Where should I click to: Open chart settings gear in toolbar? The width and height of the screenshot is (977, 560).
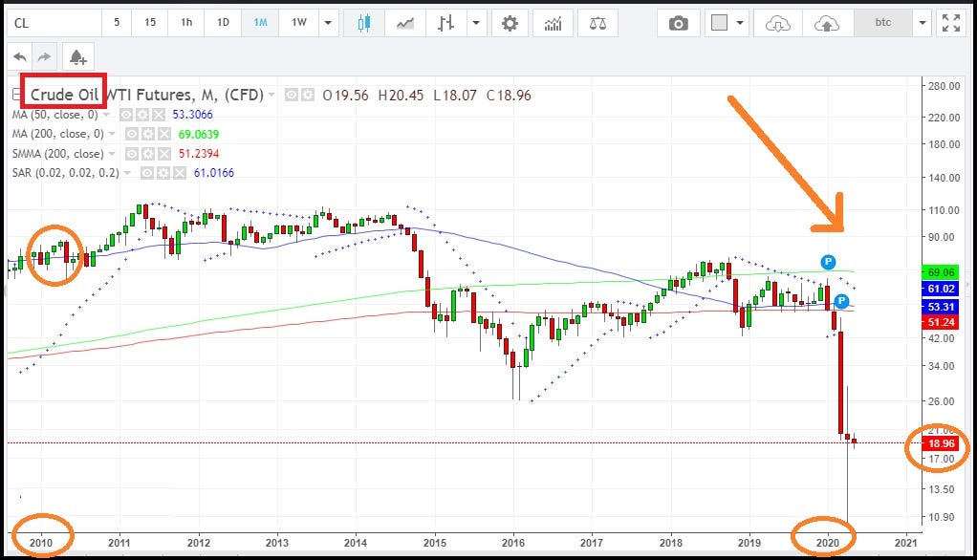point(510,23)
